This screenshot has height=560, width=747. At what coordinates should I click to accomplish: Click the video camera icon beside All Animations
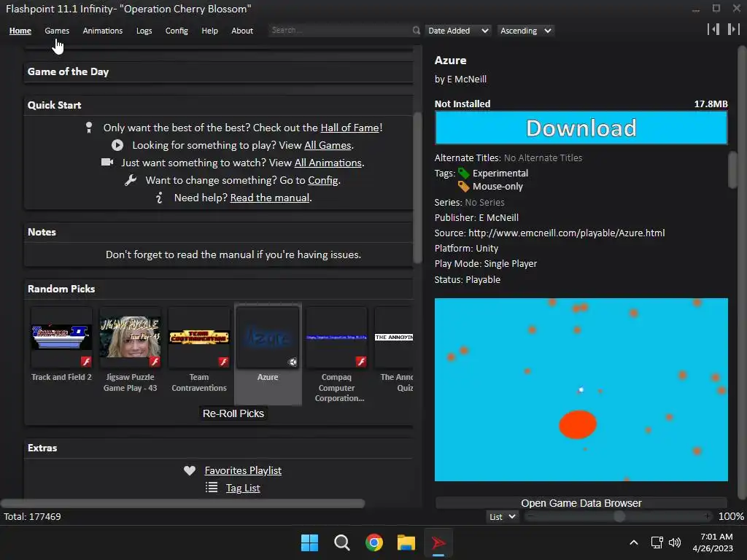click(107, 162)
